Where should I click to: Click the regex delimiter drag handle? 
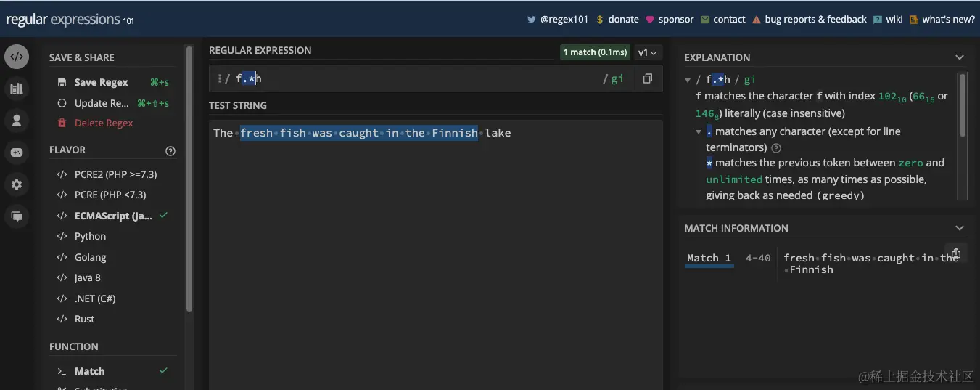(219, 78)
